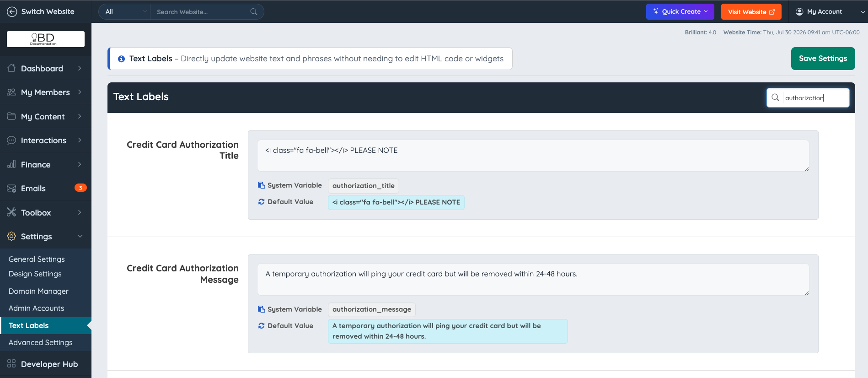Click the Text Labels filter field containing authorization
The image size is (868, 378).
pos(808,97)
